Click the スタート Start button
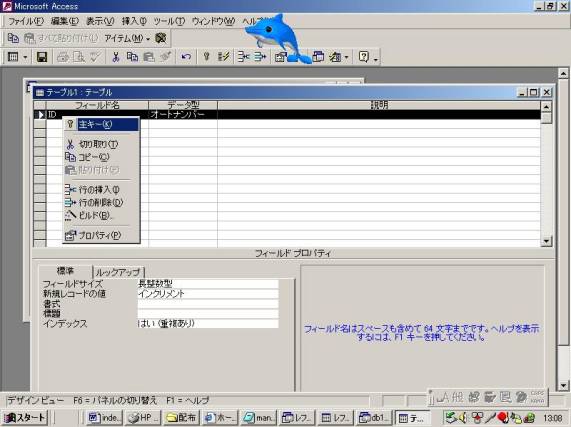The image size is (571, 427). [x=25, y=418]
